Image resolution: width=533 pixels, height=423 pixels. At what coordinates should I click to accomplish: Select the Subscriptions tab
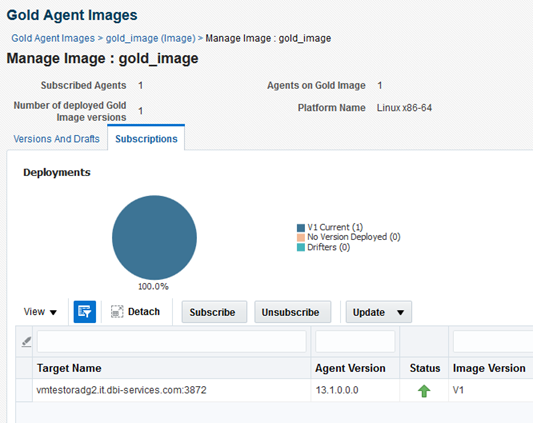tap(146, 139)
